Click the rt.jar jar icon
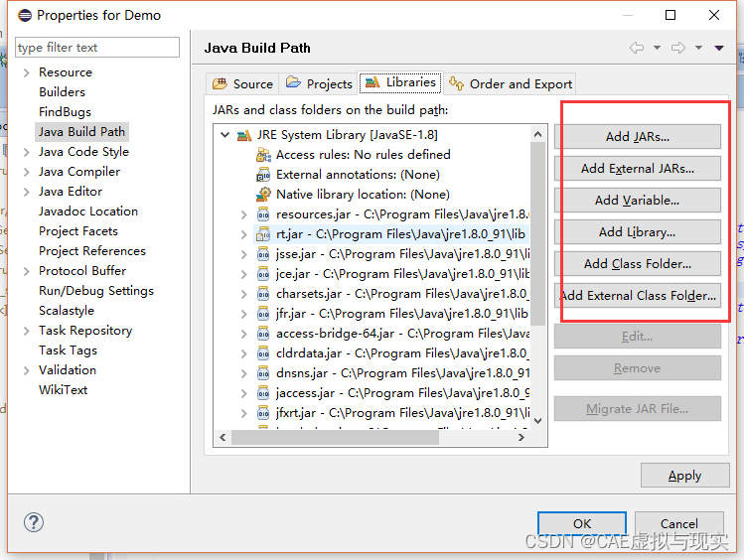This screenshot has height=560, width=744. pos(263,234)
